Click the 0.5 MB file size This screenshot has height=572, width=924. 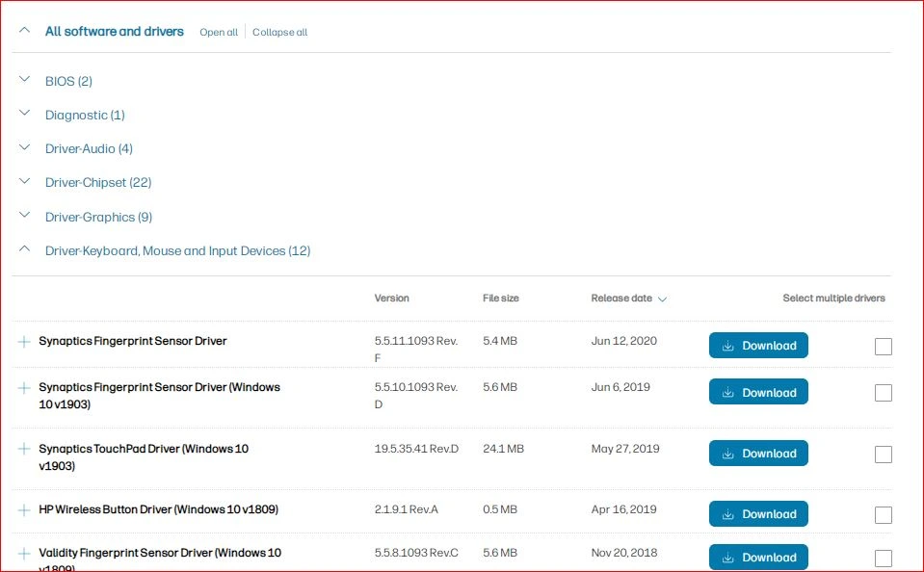[500, 509]
